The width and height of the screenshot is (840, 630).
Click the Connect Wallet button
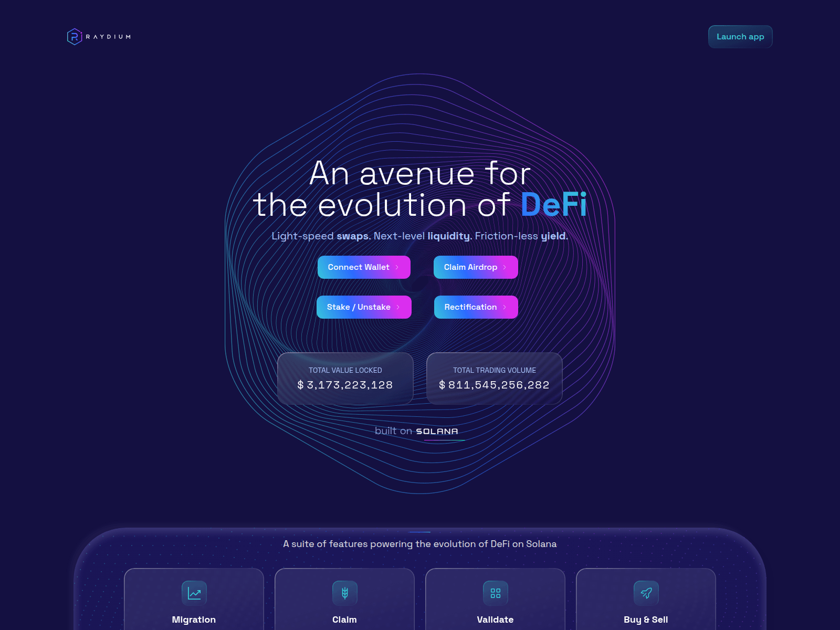pyautogui.click(x=364, y=267)
